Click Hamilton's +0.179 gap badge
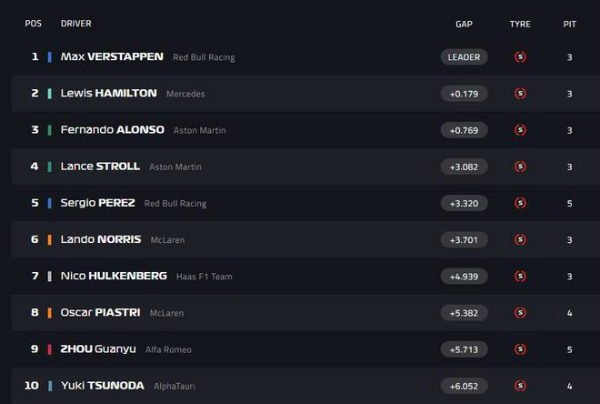 (x=464, y=94)
